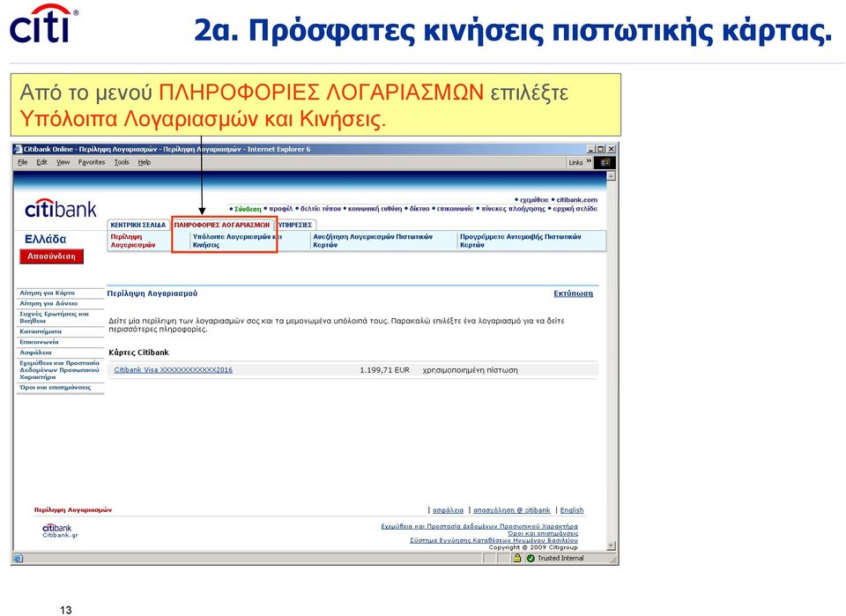Image resolution: width=846 pixels, height=616 pixels.
Task: Switch to the ΚΕΝΤΡΙΚΗ ΣΕΛΙΔΑ tab
Action: pyautogui.click(x=138, y=225)
